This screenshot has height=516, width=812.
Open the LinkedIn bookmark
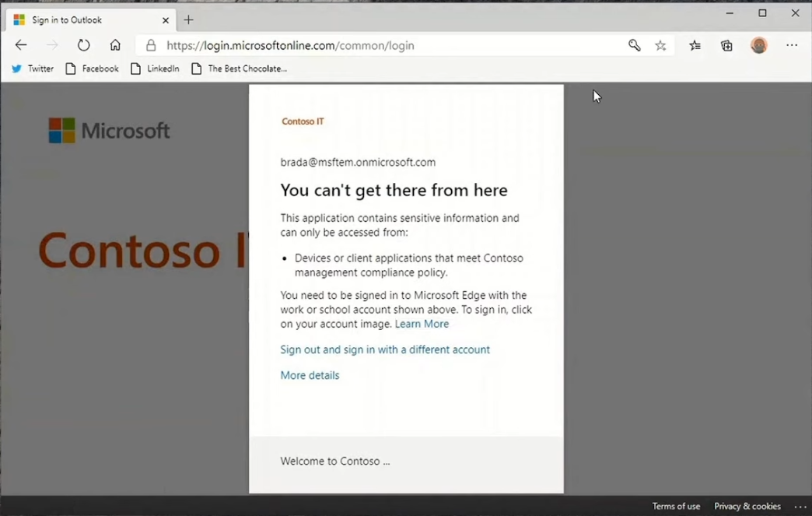(156, 68)
